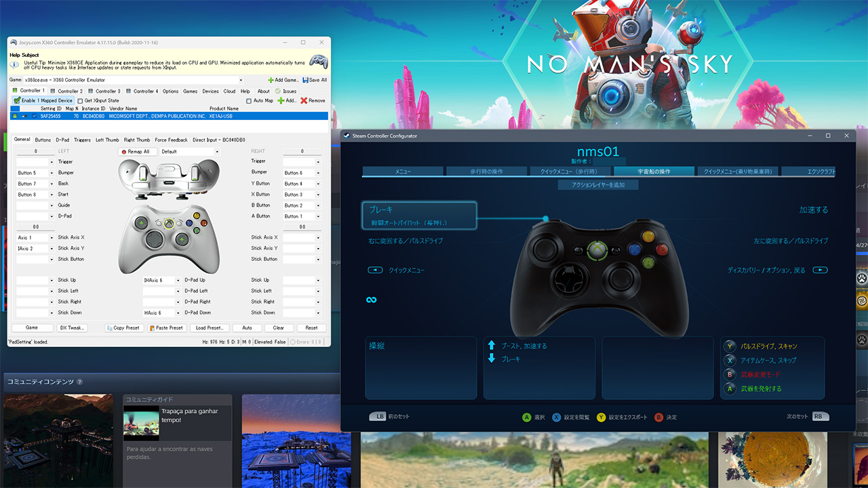Click the red B 決定 icon

click(658, 418)
